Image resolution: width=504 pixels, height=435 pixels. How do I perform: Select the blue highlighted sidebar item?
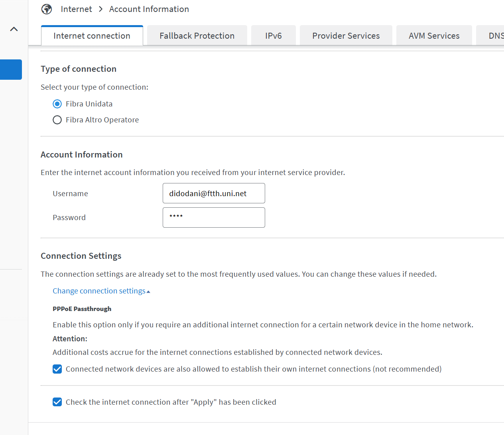click(11, 70)
